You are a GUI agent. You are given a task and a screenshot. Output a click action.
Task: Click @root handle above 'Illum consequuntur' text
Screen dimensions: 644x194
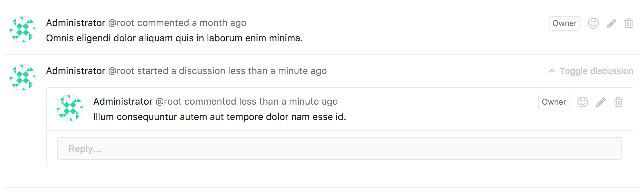click(x=169, y=101)
